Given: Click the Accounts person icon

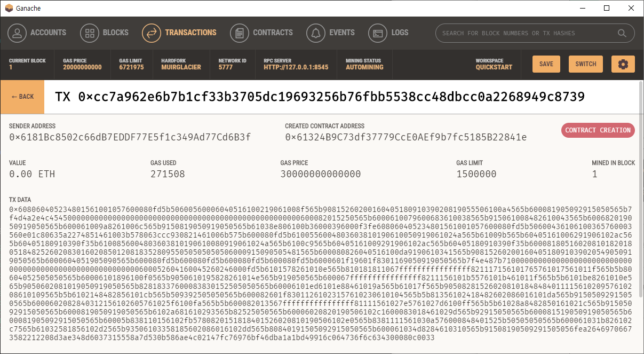Looking at the screenshot, I should [x=18, y=33].
